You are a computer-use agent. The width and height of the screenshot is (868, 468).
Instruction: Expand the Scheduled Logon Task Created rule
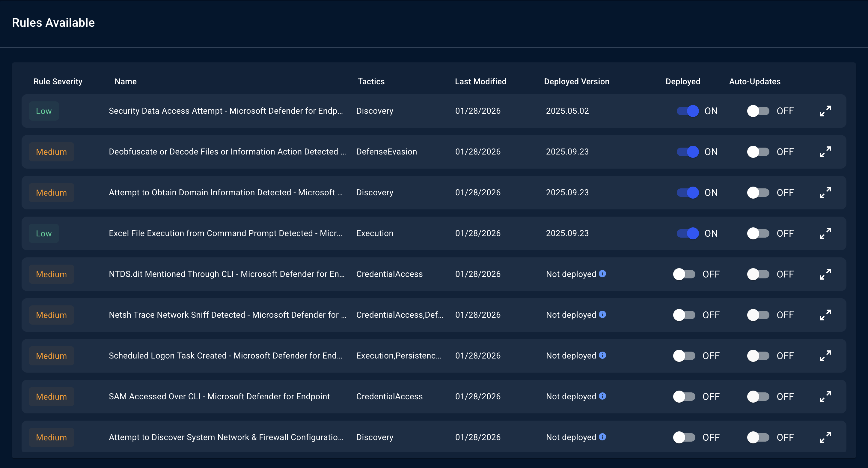825,356
